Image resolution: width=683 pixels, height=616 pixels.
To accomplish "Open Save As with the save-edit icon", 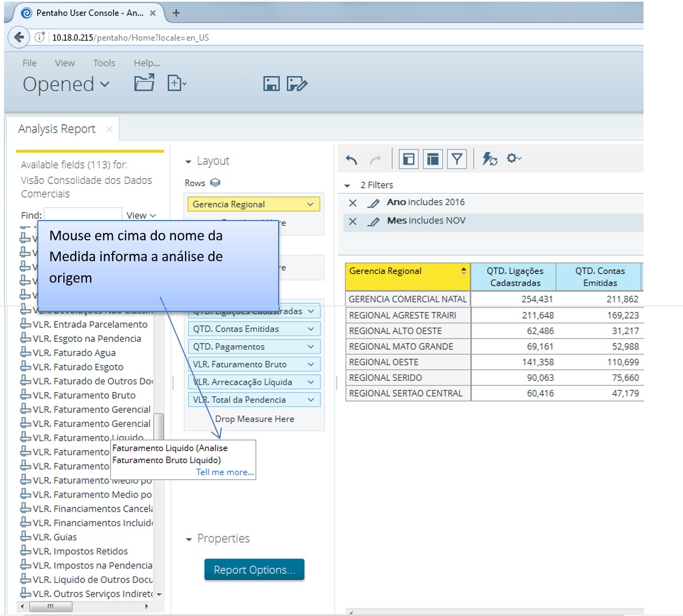I will tap(298, 83).
